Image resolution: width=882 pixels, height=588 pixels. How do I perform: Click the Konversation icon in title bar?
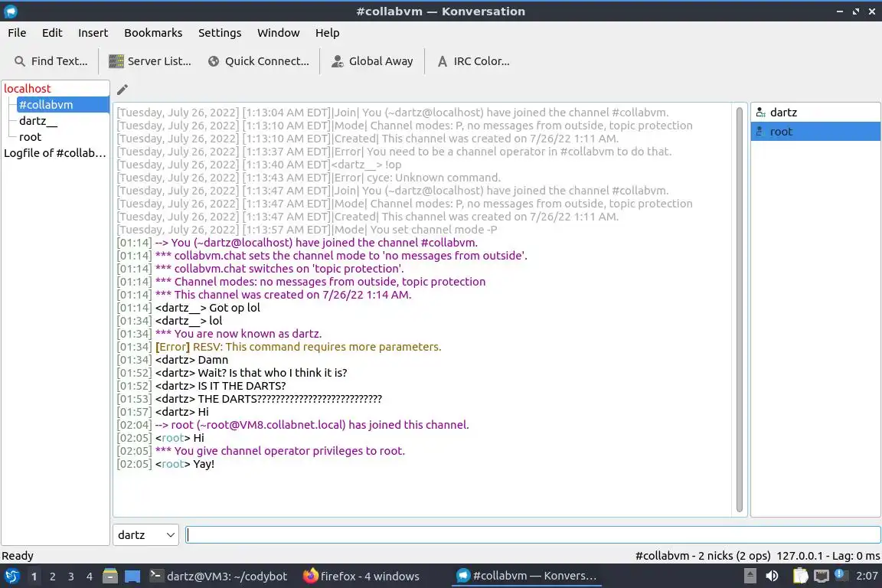pyautogui.click(x=11, y=11)
